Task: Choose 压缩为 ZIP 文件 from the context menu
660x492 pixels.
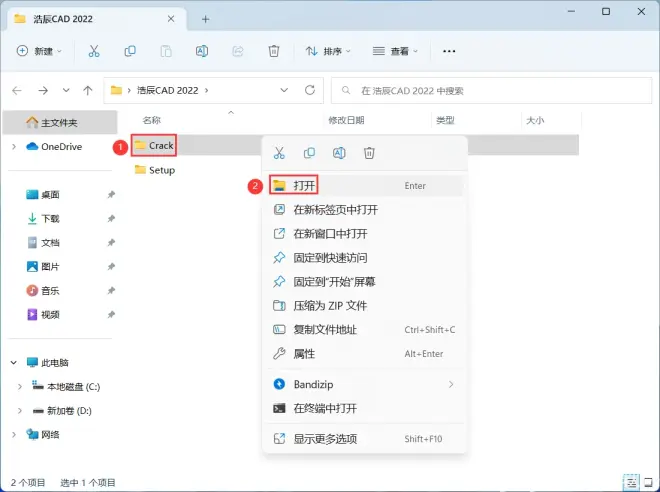Action: pyautogui.click(x=329, y=306)
